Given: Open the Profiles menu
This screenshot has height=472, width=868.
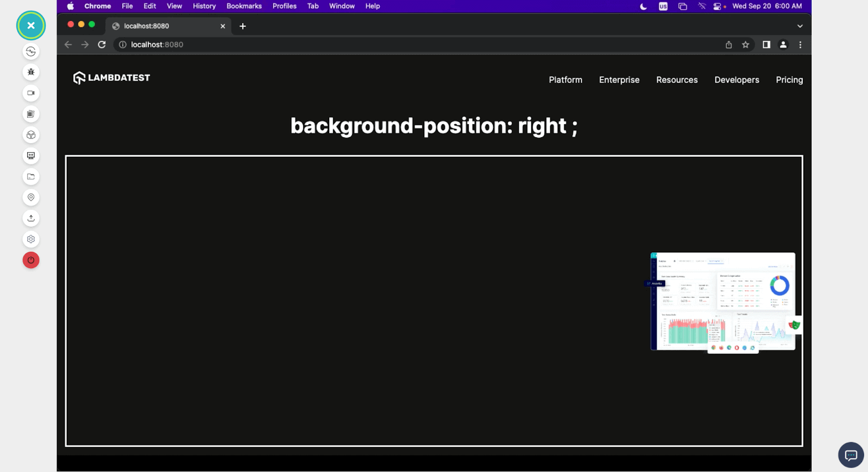Looking at the screenshot, I should tap(284, 6).
